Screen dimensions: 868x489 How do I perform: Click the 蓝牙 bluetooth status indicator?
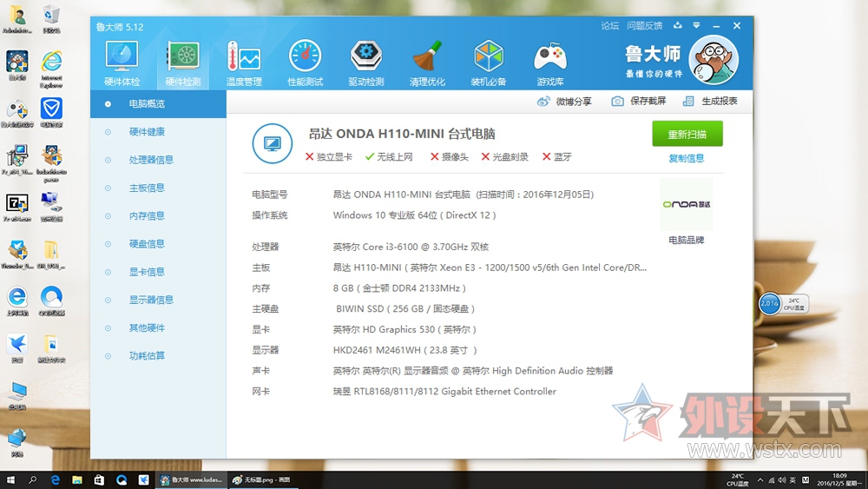point(557,156)
